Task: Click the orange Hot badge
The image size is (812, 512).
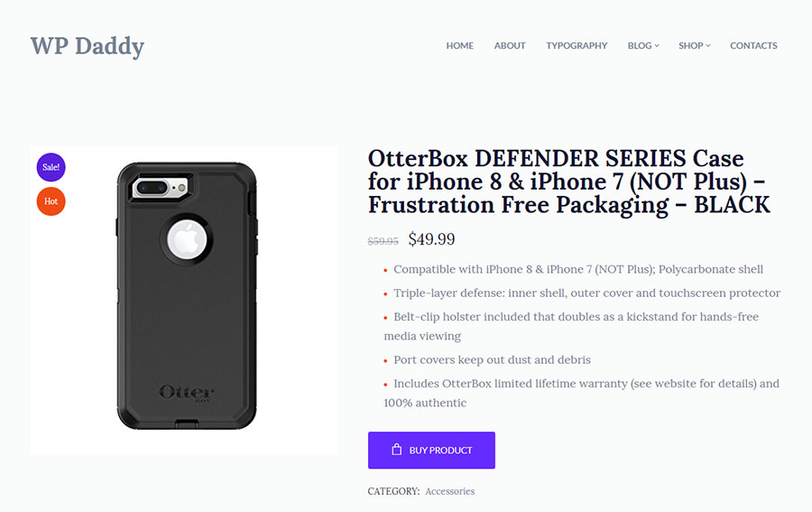Action: tap(51, 201)
